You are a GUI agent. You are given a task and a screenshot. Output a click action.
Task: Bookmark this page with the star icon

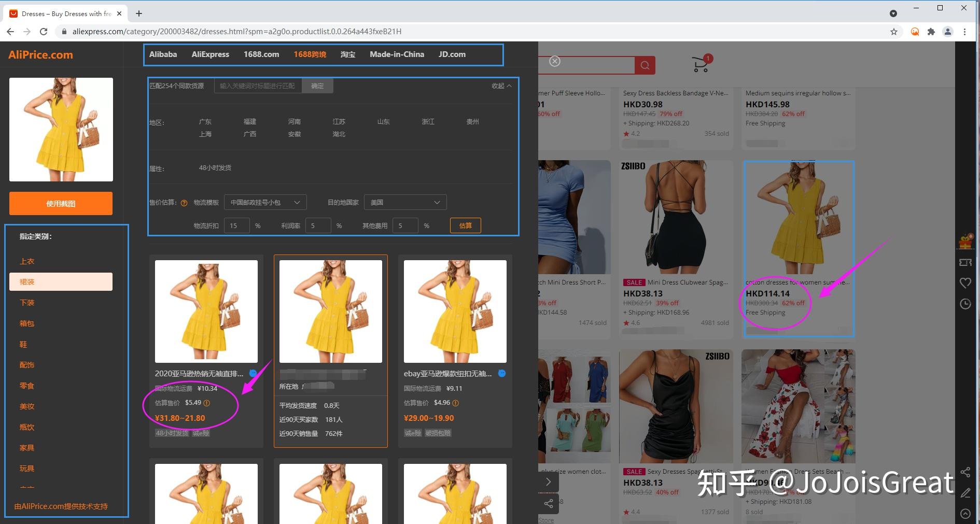894,32
